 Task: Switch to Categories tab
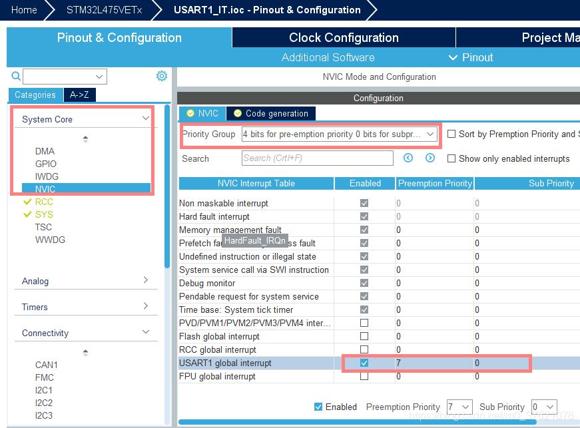click(35, 95)
